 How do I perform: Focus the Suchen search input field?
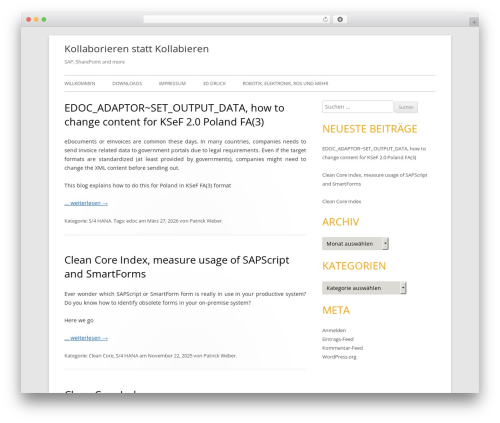click(x=358, y=107)
